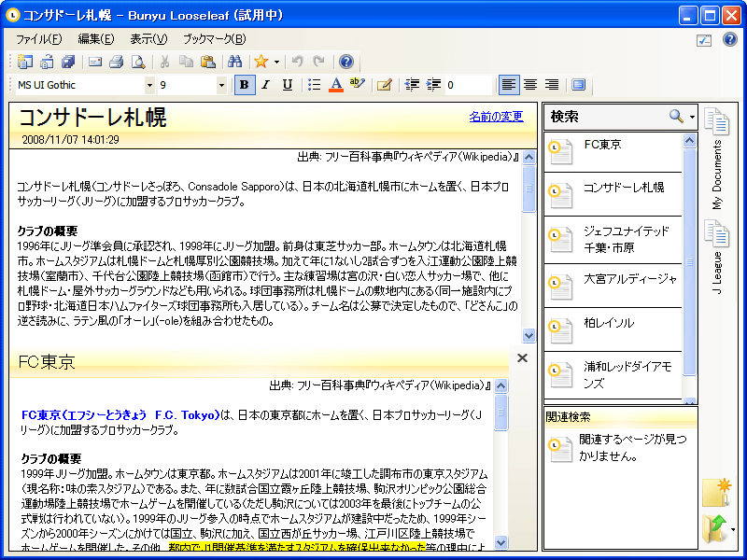Paste from the clipboard icon

207,62
